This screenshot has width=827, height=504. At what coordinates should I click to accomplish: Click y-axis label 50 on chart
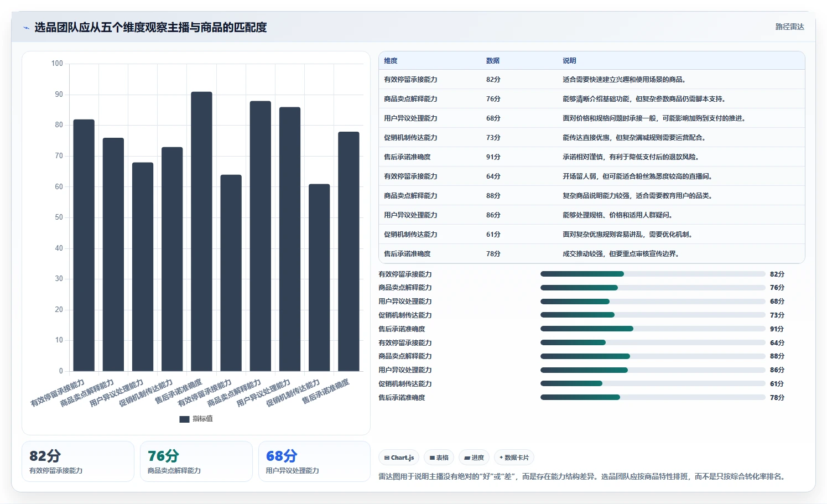(x=59, y=217)
